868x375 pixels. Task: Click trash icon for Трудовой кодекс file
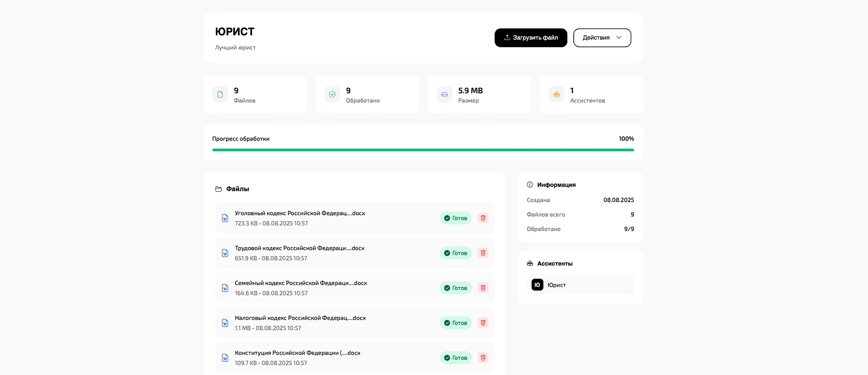pos(483,253)
